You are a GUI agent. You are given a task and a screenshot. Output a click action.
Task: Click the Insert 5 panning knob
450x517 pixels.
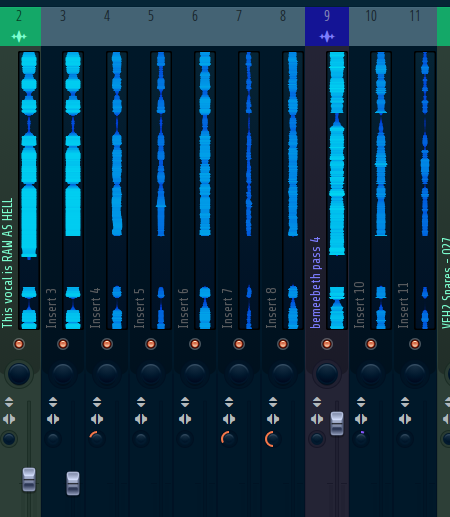pos(151,374)
